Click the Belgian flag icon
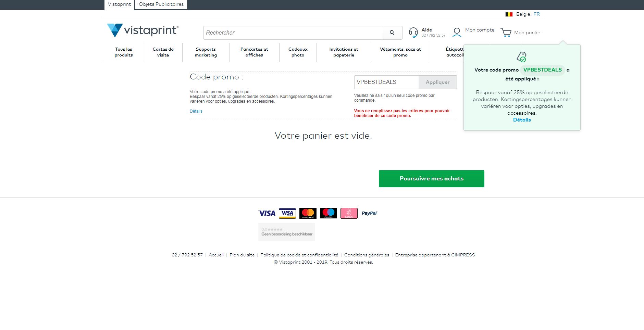 509,14
